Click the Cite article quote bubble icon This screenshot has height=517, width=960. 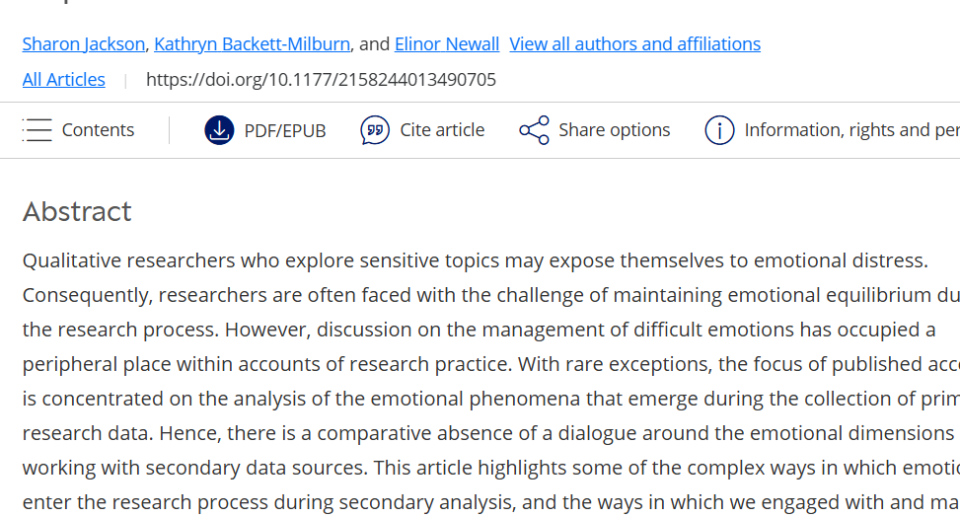click(x=375, y=130)
